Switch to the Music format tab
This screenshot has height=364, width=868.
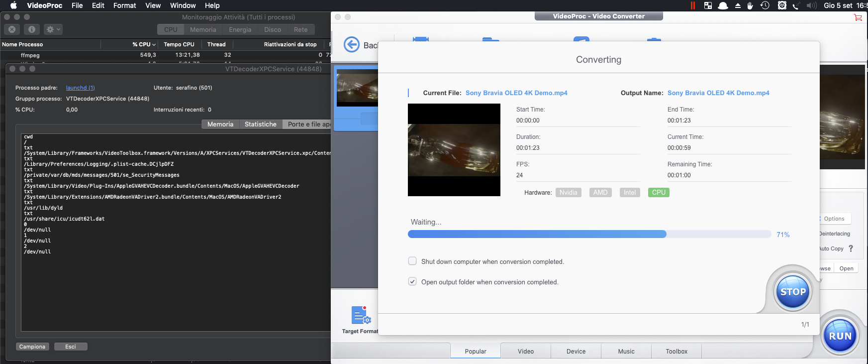(x=626, y=351)
